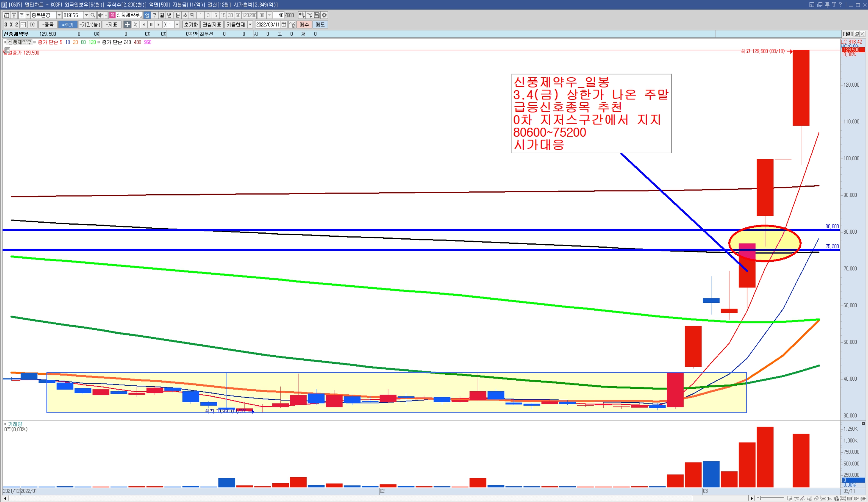Click the stock search magnifier icon

[93, 15]
